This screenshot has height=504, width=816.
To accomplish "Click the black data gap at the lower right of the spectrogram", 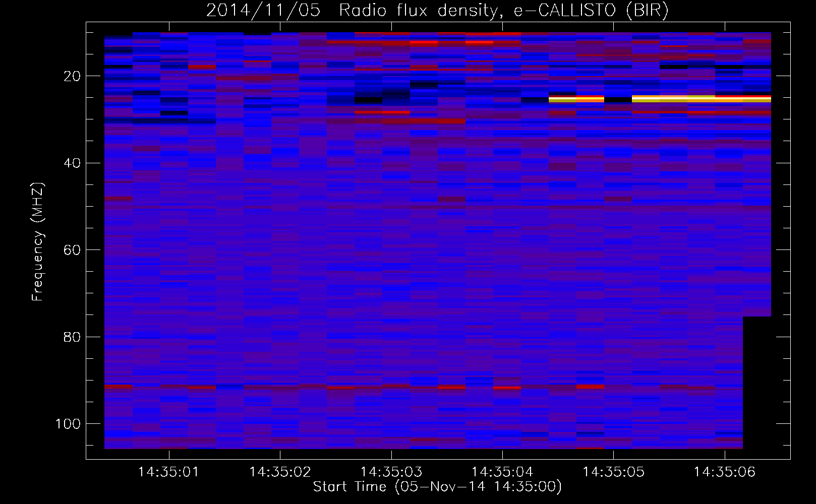I will (757, 383).
